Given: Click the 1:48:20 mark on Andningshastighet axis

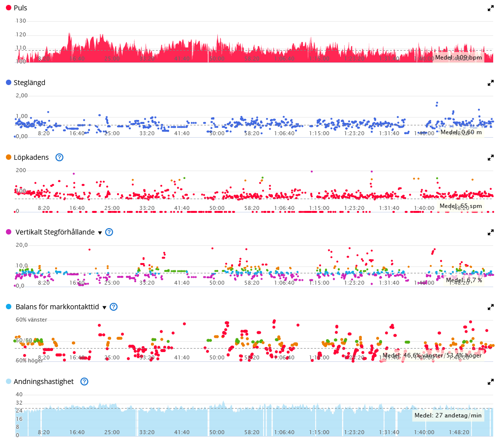Looking at the screenshot, I should (459, 432).
